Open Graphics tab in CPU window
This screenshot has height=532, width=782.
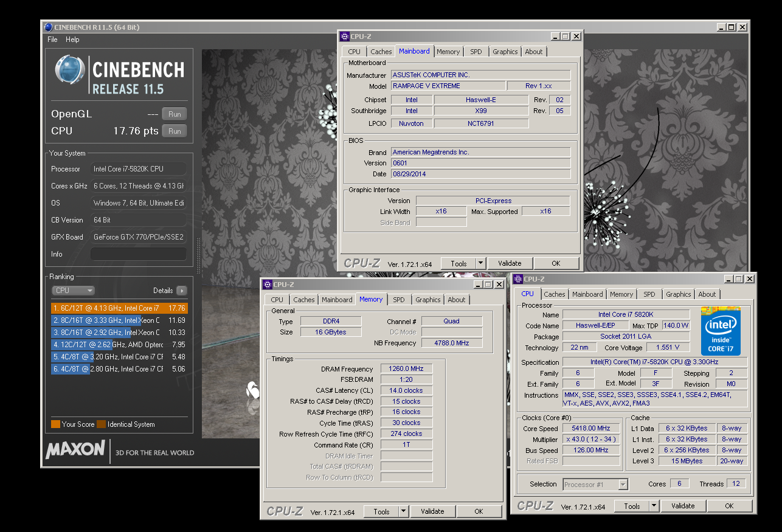[679, 294]
